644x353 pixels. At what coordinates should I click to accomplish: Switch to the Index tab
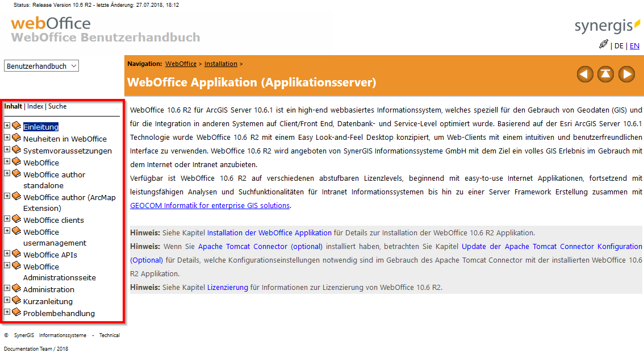pos(35,106)
